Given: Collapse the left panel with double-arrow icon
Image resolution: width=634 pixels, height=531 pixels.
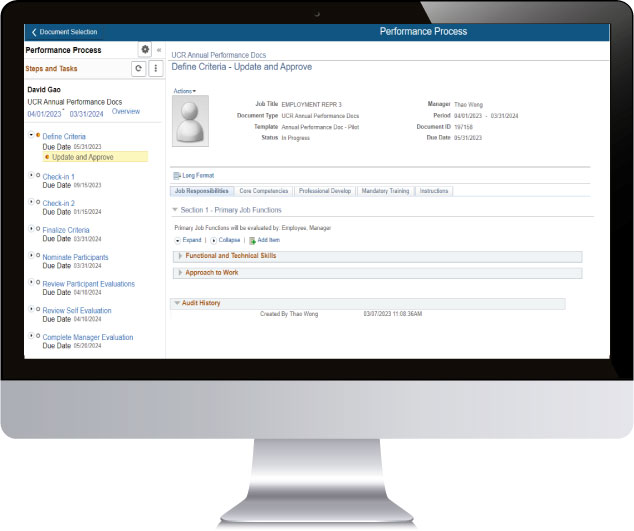Looking at the screenshot, I should click(159, 49).
